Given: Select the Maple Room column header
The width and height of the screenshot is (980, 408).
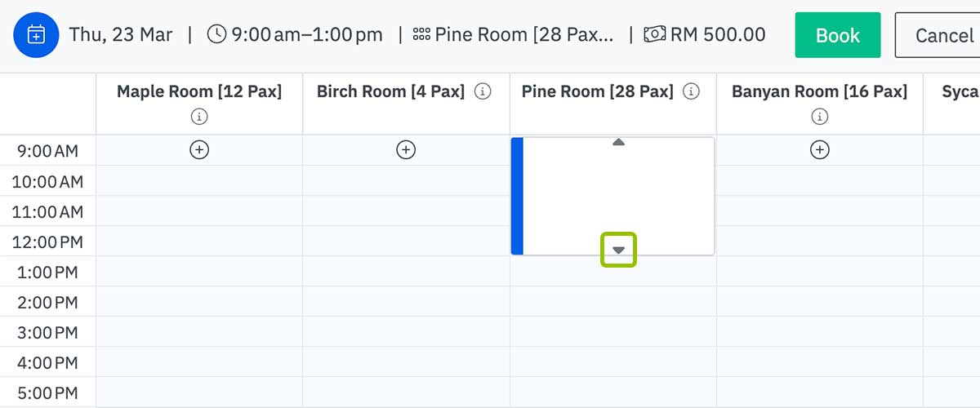Looking at the screenshot, I should (198, 92).
